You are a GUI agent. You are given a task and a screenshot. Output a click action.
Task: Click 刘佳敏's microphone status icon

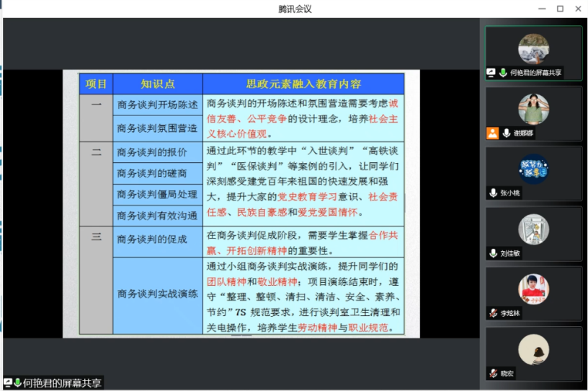point(493,253)
